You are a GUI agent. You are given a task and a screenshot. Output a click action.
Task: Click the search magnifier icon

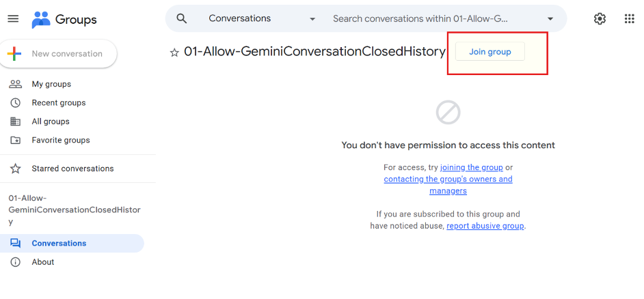(x=182, y=18)
